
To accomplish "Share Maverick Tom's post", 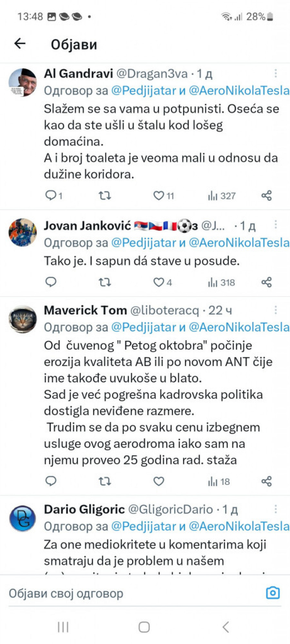I will pos(266,481).
